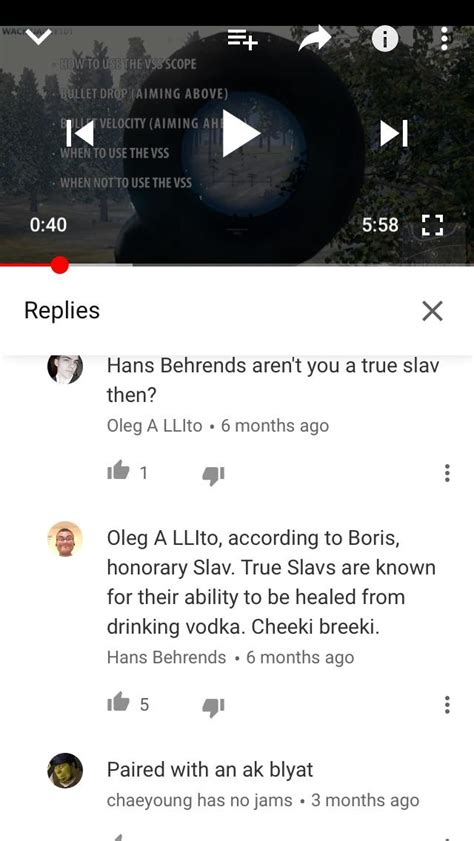
Task: Play the video
Action: (241, 132)
